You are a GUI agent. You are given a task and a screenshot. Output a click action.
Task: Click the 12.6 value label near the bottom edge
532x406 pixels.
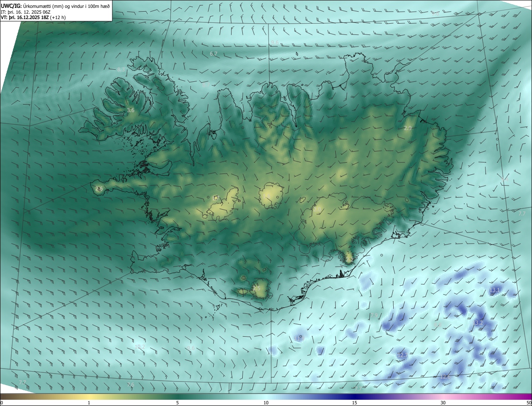tap(445, 377)
